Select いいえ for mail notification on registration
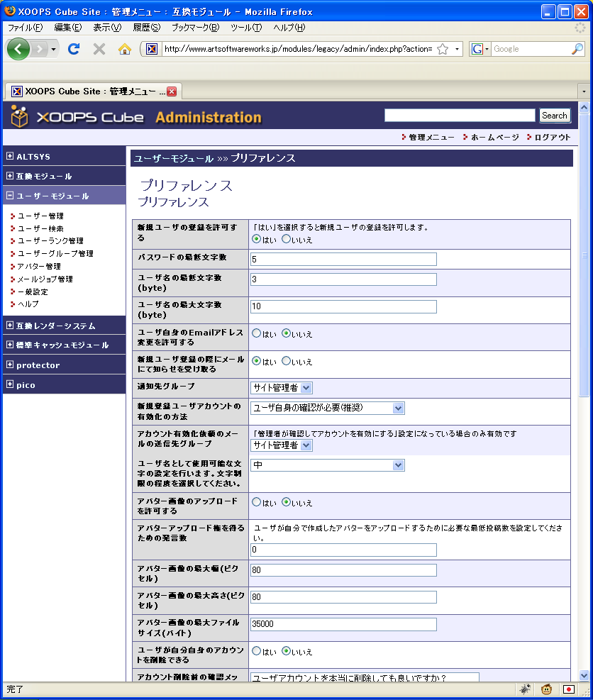This screenshot has width=593, height=700. (x=287, y=361)
